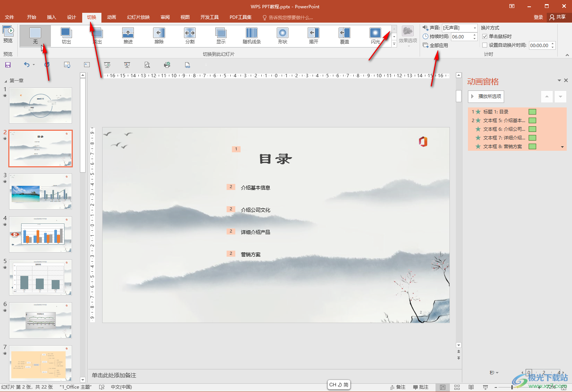Click the start-from-beginning slideshow icon
The height and width of the screenshot is (392, 572).
tap(107, 65)
